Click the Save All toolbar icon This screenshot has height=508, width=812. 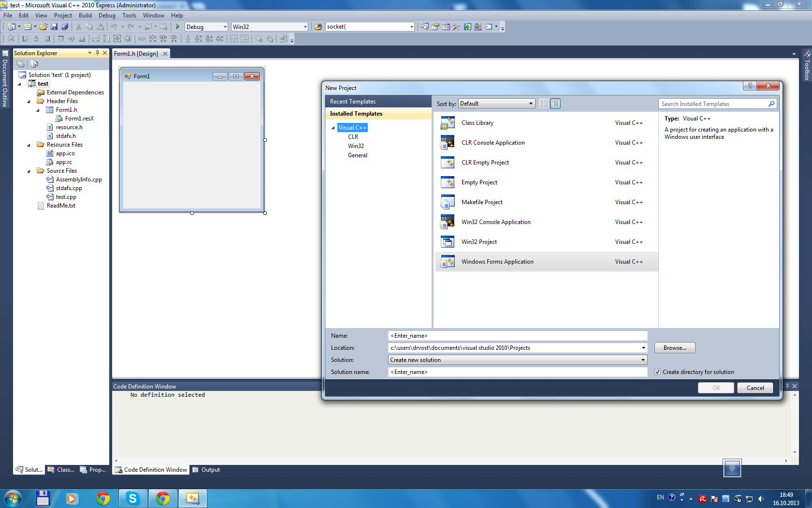(x=65, y=27)
